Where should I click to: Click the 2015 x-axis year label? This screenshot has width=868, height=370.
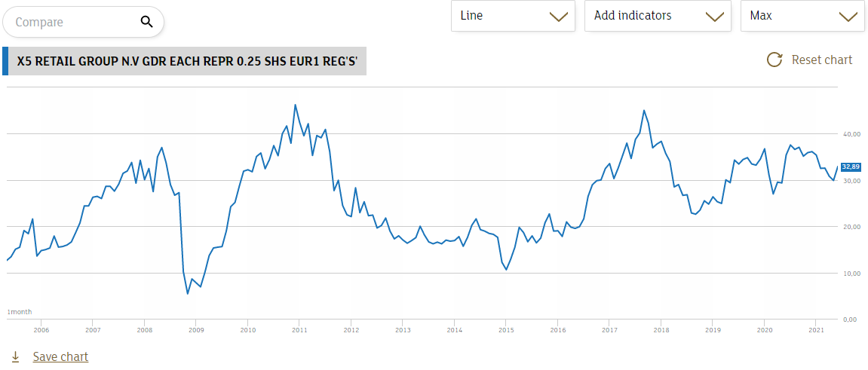coord(506,330)
